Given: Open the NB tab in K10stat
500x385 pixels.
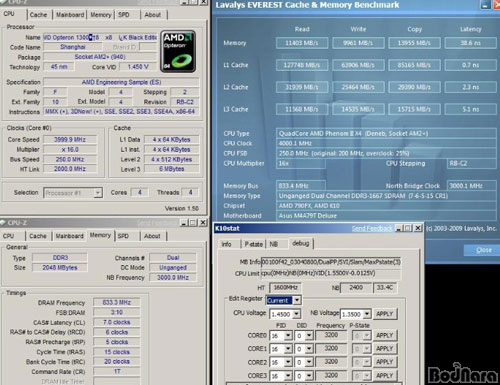Looking at the screenshot, I should (x=274, y=244).
